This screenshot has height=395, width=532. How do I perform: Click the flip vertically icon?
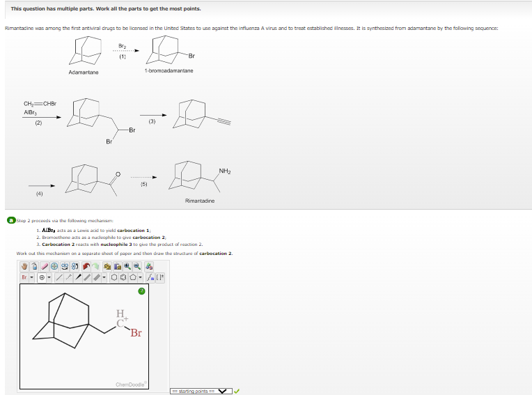coord(75,266)
